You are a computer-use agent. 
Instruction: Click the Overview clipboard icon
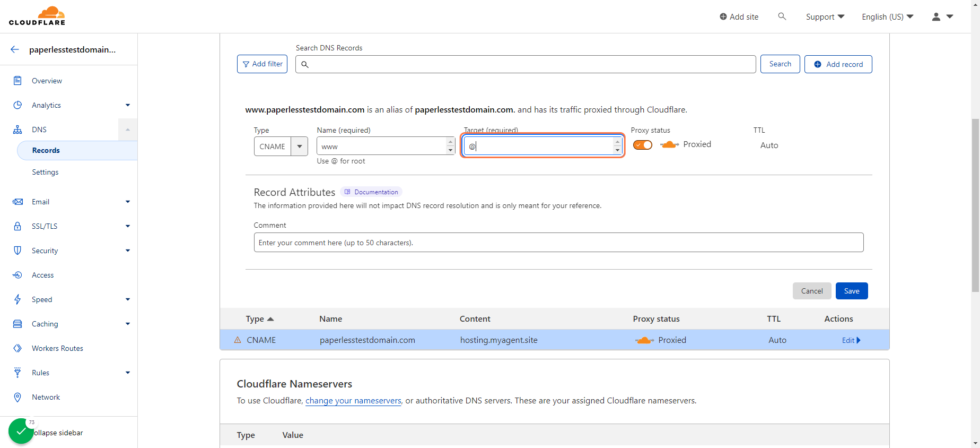coord(17,81)
